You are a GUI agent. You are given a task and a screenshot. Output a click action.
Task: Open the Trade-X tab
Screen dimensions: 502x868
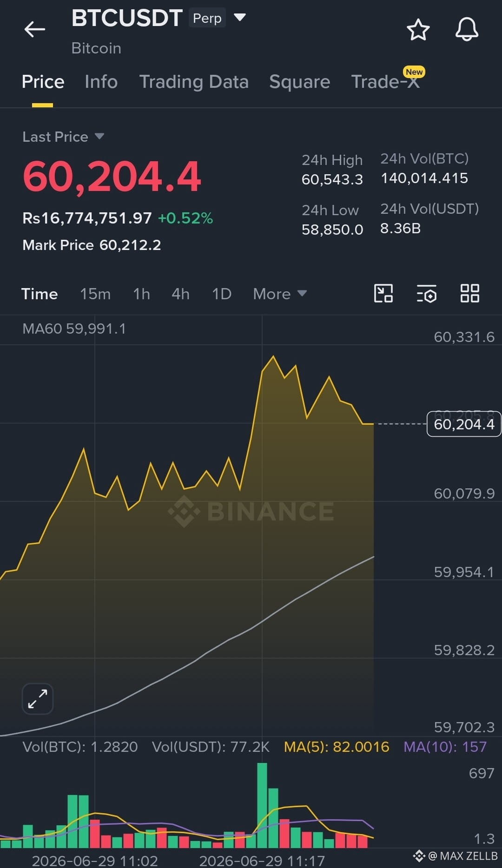pyautogui.click(x=385, y=82)
